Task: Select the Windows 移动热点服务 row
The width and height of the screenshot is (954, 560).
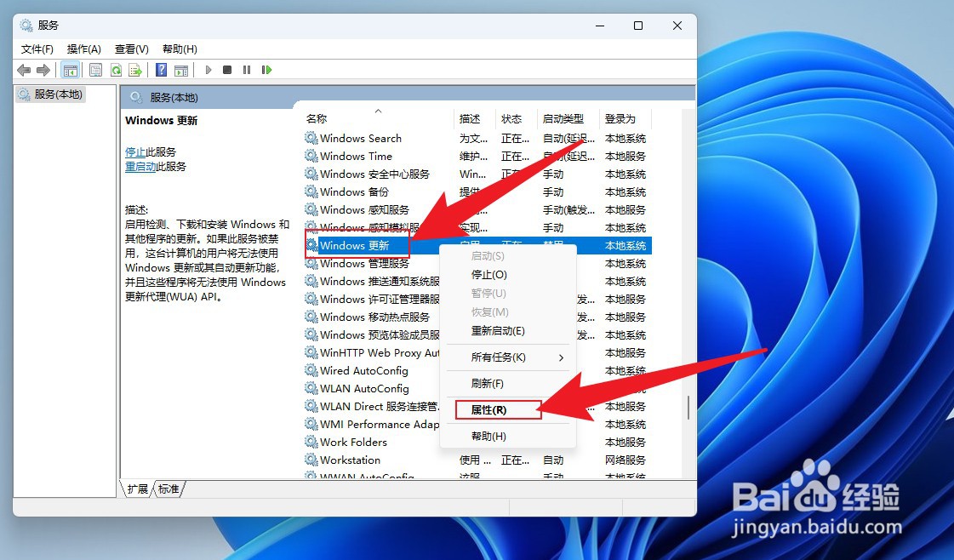Action: pos(477,317)
